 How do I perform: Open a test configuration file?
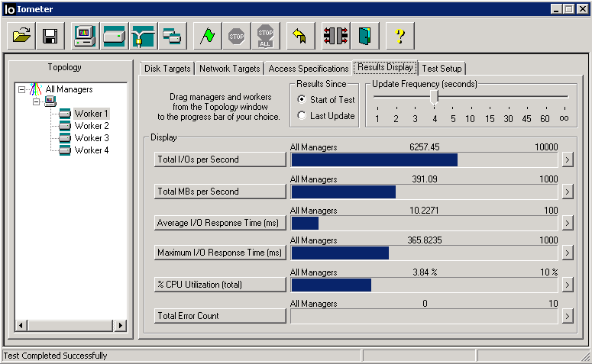[x=21, y=36]
